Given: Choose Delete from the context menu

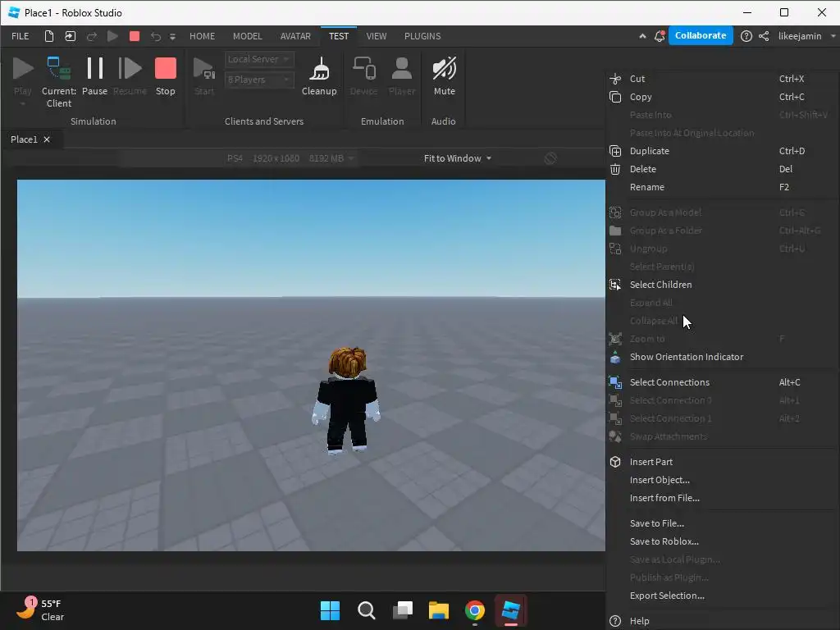Looking at the screenshot, I should 723,169.
